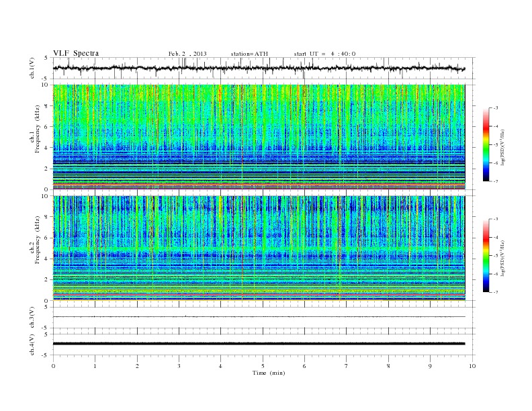The width and height of the screenshot is (532, 411).
Task: Click the ch.1 PSD color scale bar
Action: click(486, 144)
